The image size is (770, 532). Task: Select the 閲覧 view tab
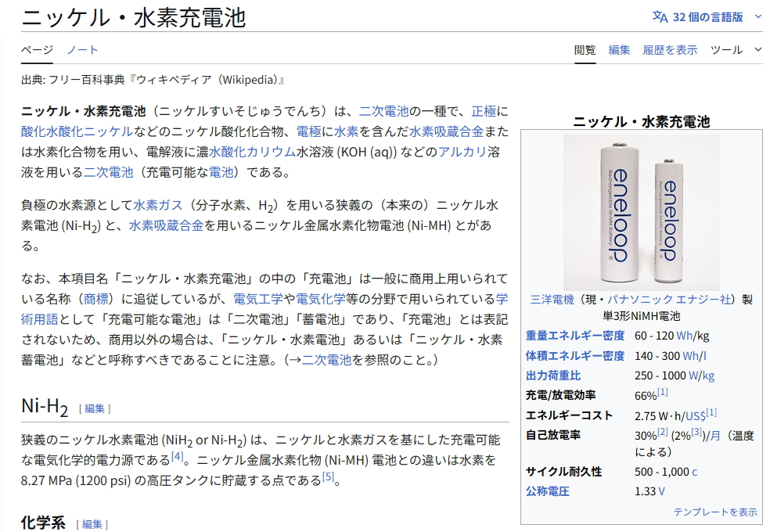[585, 49]
